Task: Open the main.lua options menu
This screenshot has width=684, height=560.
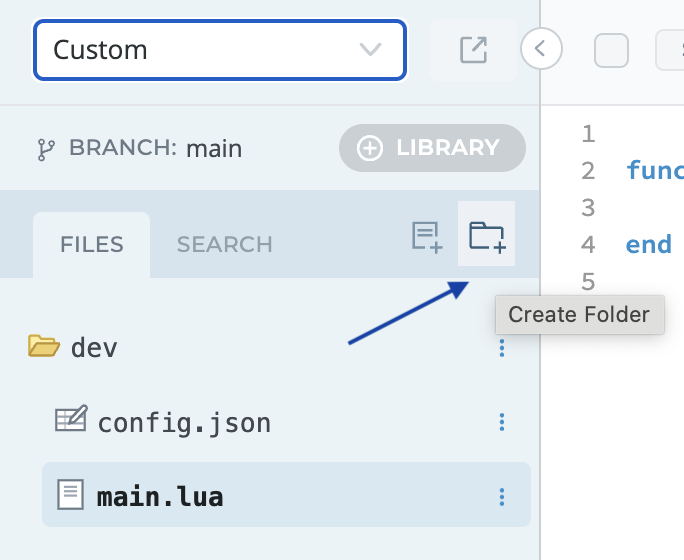Action: point(502,496)
